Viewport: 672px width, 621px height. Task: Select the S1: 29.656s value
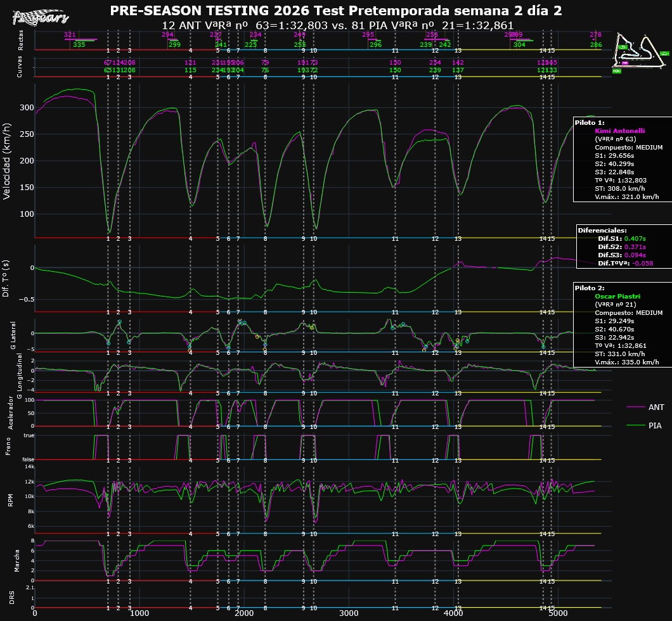pyautogui.click(x=614, y=155)
